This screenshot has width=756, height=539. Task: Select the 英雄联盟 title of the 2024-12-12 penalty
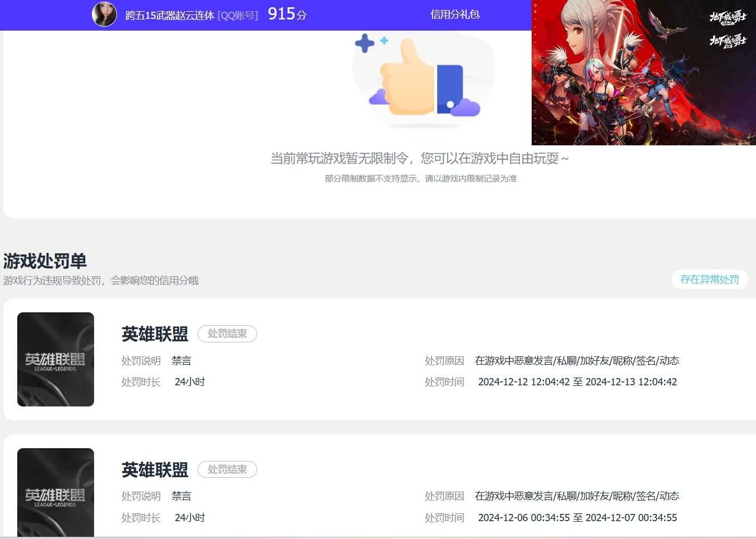coord(155,334)
